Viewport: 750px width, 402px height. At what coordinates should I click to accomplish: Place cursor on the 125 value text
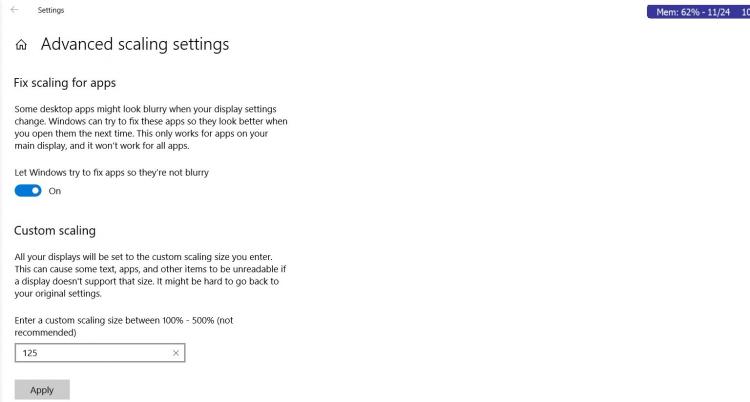(x=30, y=353)
